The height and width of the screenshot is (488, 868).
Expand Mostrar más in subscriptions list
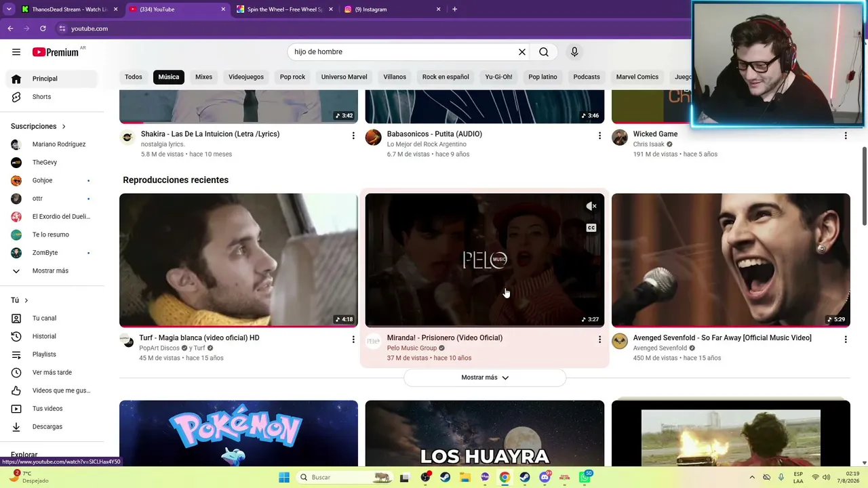(x=53, y=271)
